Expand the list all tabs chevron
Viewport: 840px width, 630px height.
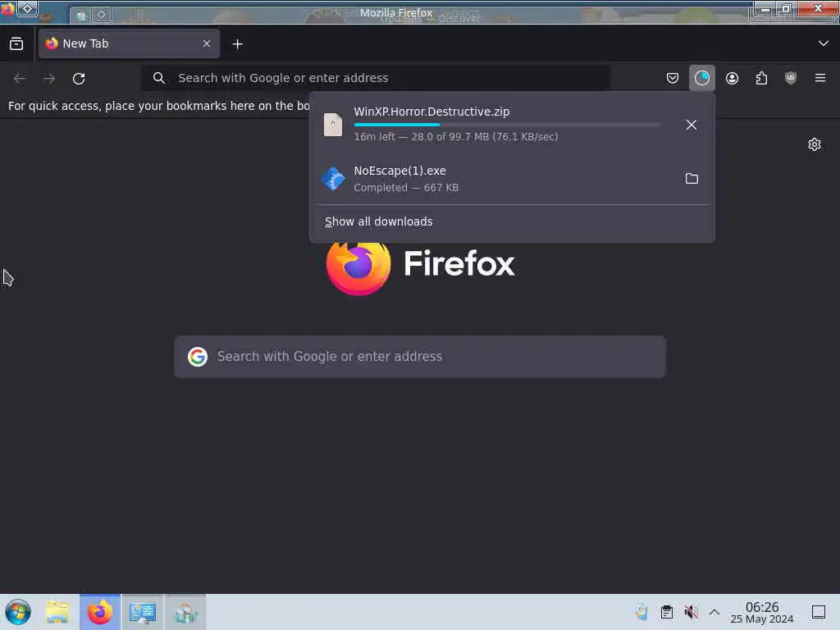pos(823,43)
